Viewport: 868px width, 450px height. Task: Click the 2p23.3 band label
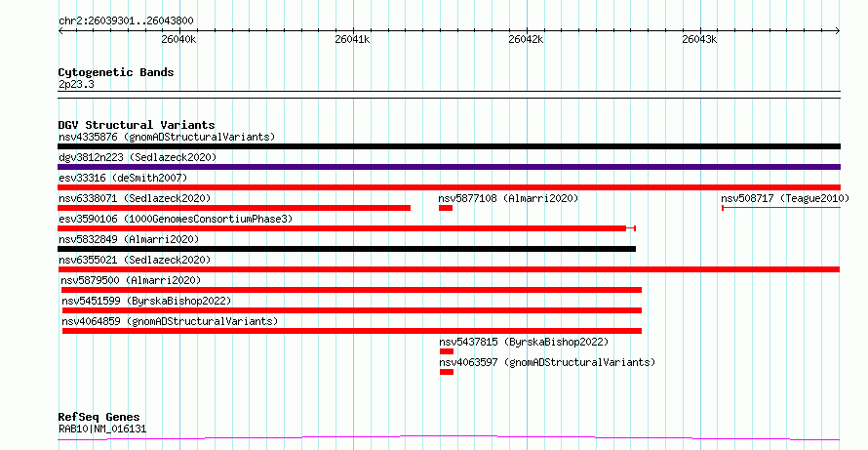(x=76, y=85)
